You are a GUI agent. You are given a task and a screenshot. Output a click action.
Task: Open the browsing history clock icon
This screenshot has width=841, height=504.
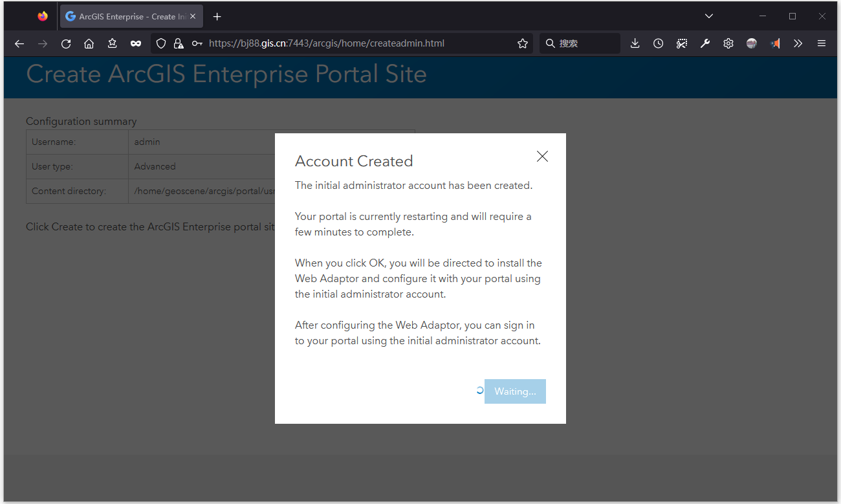(659, 43)
